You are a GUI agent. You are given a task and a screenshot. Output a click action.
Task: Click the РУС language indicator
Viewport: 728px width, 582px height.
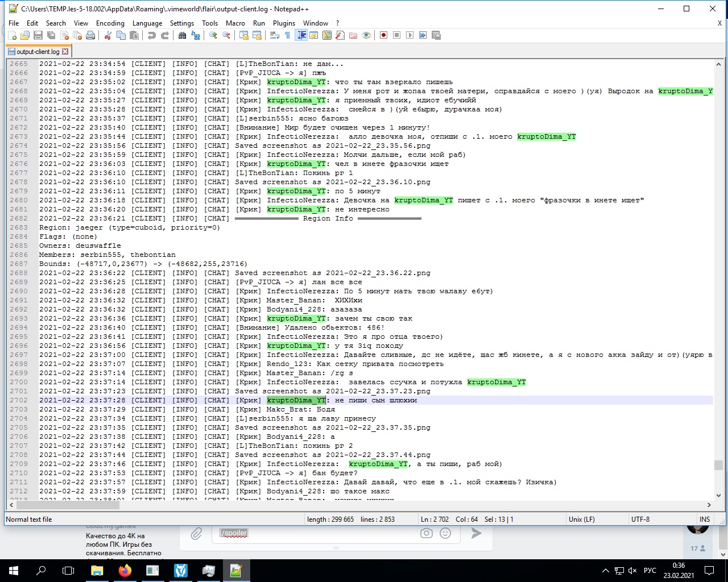[650, 571]
